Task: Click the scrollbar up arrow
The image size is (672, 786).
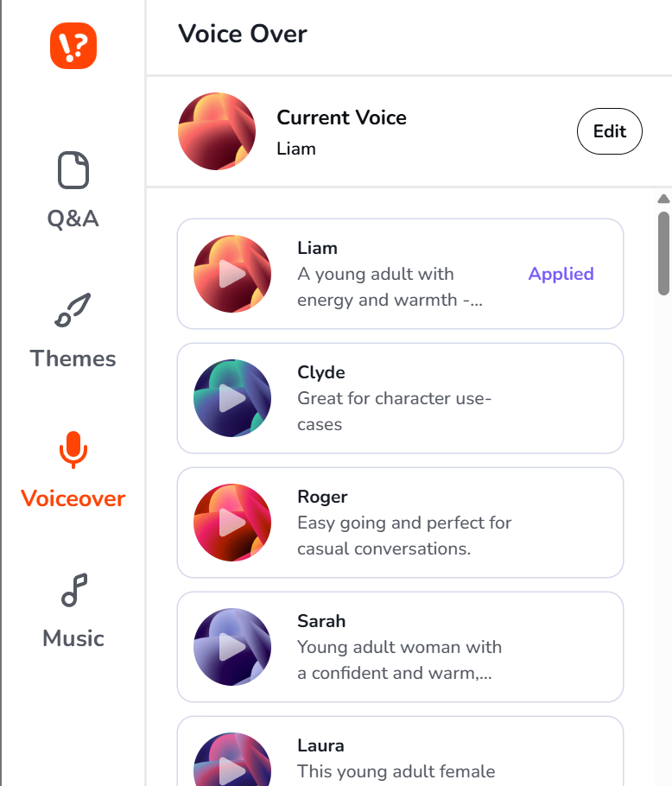Action: (663, 199)
